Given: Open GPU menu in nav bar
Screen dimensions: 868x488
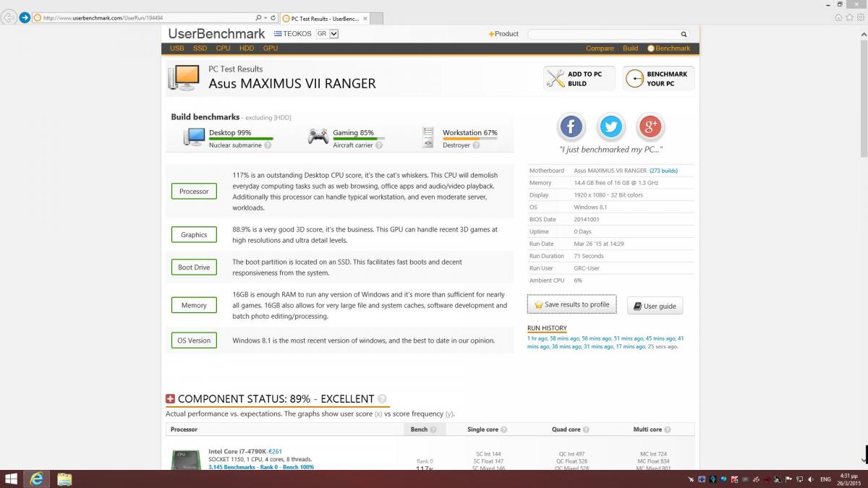Looking at the screenshot, I should [x=271, y=48].
